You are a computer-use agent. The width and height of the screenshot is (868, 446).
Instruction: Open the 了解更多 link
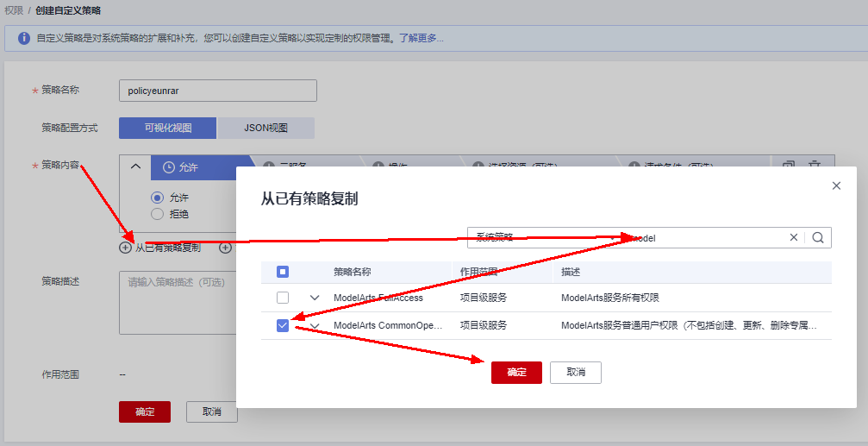point(422,38)
